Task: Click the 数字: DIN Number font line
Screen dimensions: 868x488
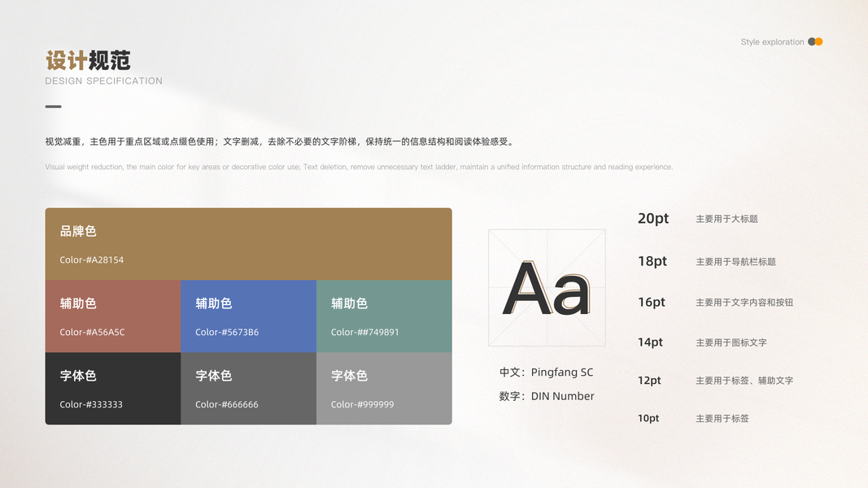Action: (x=547, y=396)
